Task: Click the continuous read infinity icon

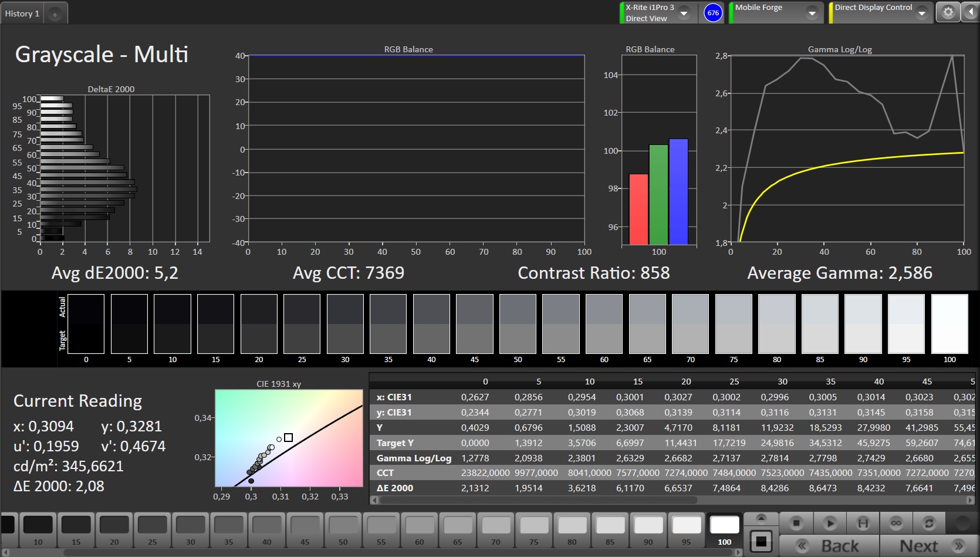Action: click(896, 523)
